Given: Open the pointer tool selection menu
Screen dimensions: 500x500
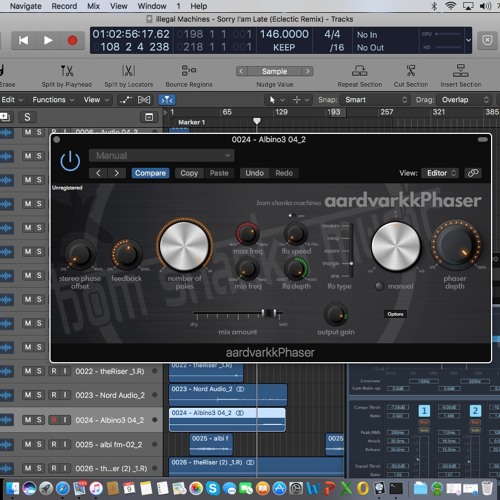Looking at the screenshot, I should point(276,100).
